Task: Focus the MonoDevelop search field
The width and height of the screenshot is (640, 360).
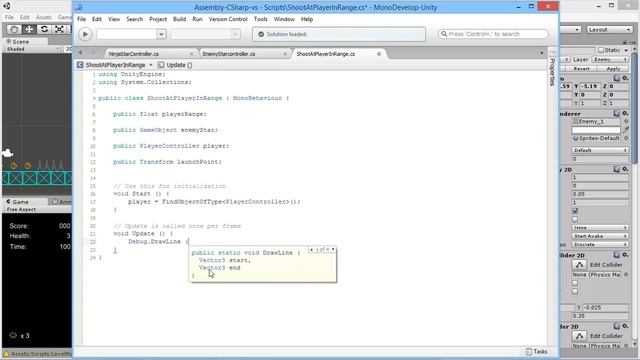Action: coord(493,34)
